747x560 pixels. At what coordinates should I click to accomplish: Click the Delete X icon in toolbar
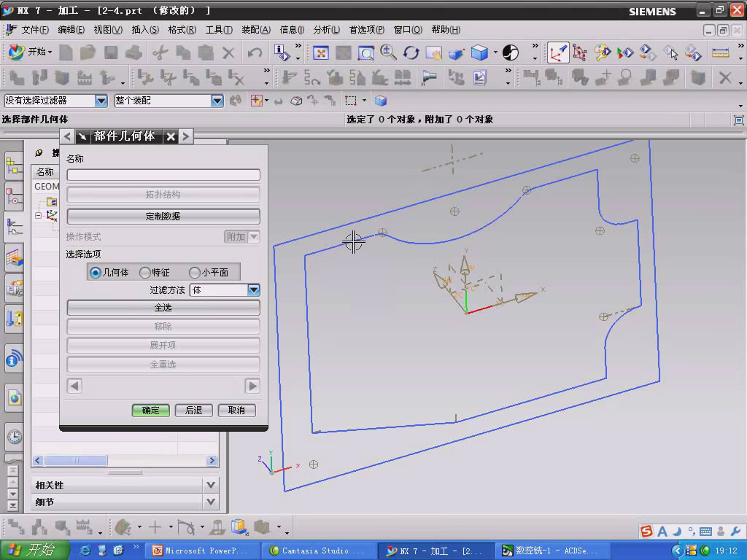pyautogui.click(x=228, y=52)
